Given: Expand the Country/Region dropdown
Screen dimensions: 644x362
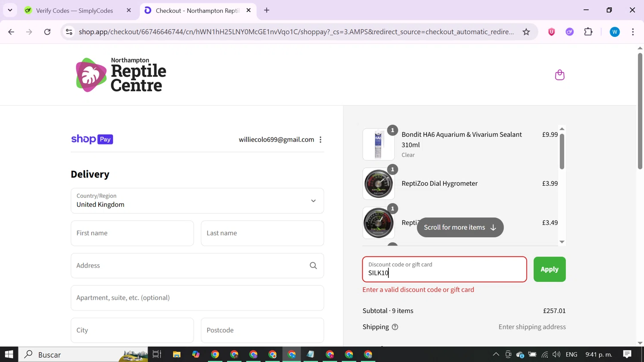Looking at the screenshot, I should coord(197,201).
